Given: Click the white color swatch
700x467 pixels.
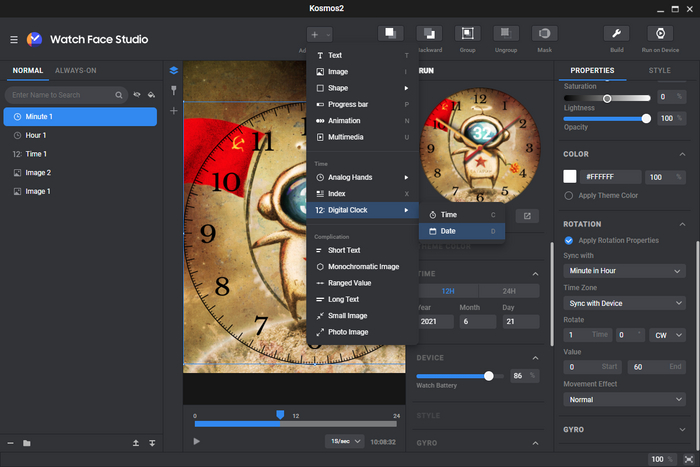Looking at the screenshot, I should click(x=570, y=177).
